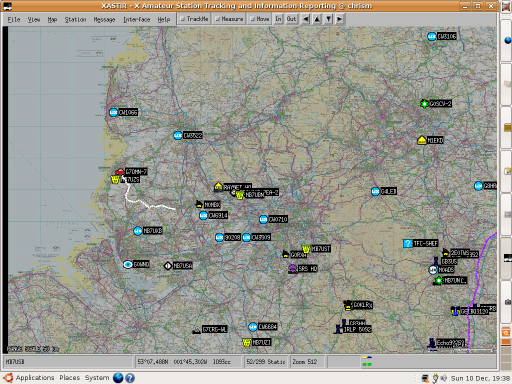Click the Zoom 512 status field

(x=307, y=362)
